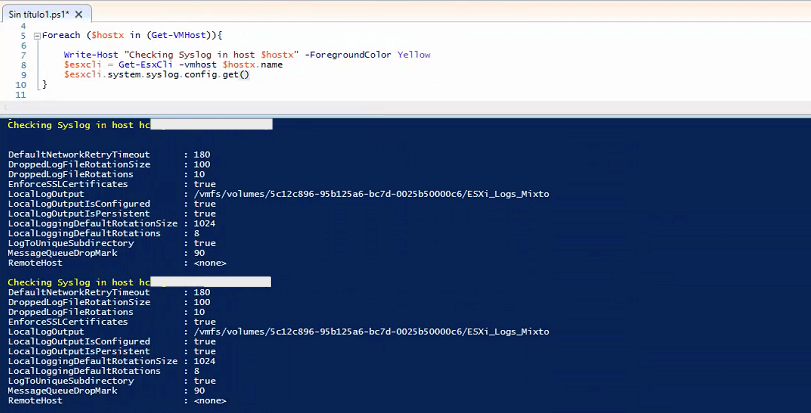Select the Sin título1.ps1 script tab
811x413 pixels.
click(34, 14)
